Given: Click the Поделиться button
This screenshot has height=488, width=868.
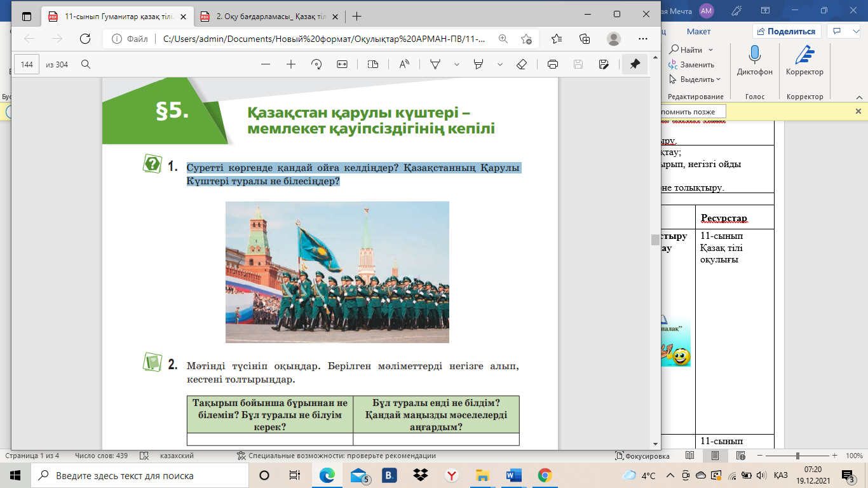Looking at the screenshot, I should 787,32.
